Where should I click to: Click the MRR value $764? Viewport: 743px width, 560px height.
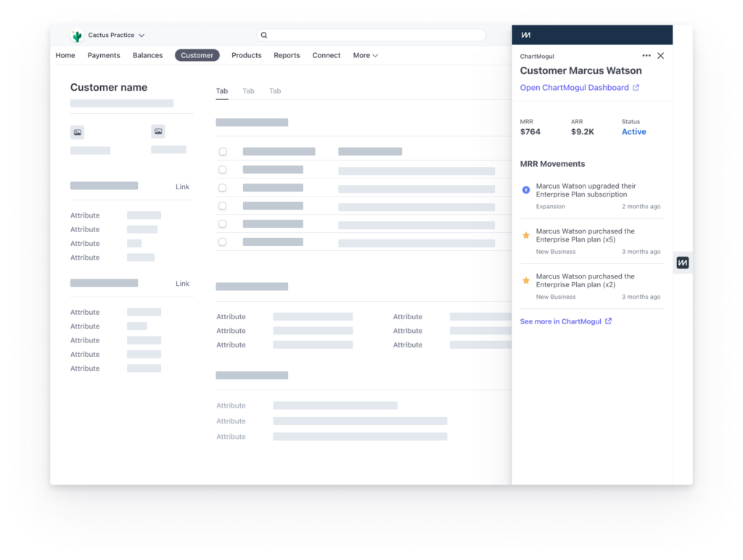click(530, 132)
